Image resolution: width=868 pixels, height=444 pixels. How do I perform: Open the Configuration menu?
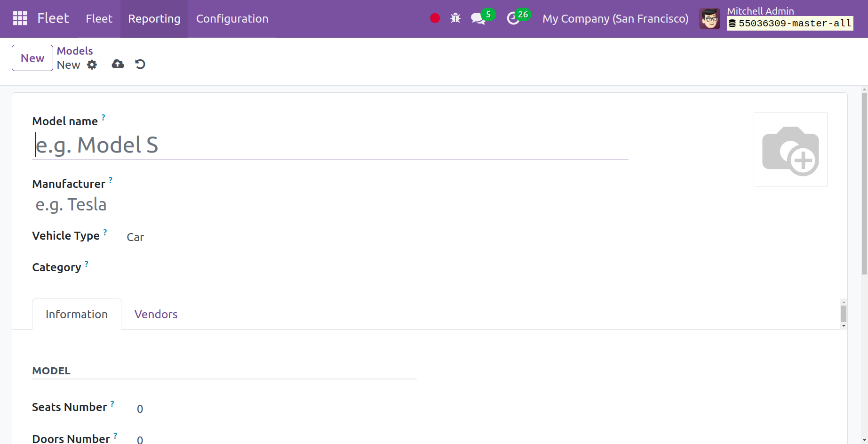point(232,19)
